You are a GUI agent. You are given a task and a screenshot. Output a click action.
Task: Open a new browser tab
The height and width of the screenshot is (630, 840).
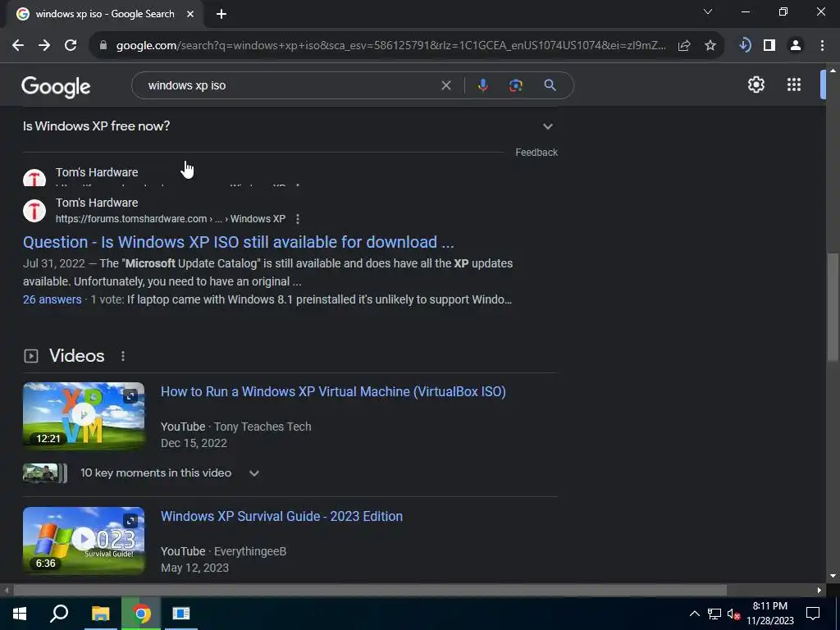tap(221, 15)
